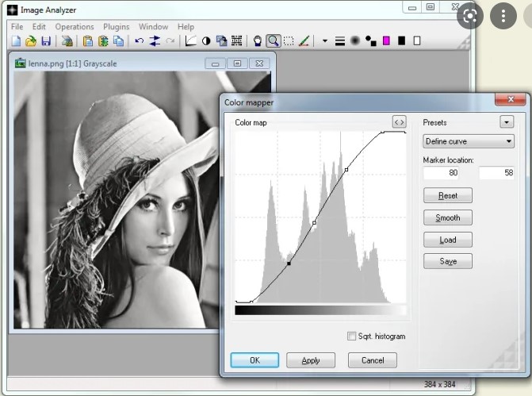Click the soft round brush shape icon
This screenshot has width=532, height=396.
[x=355, y=41]
